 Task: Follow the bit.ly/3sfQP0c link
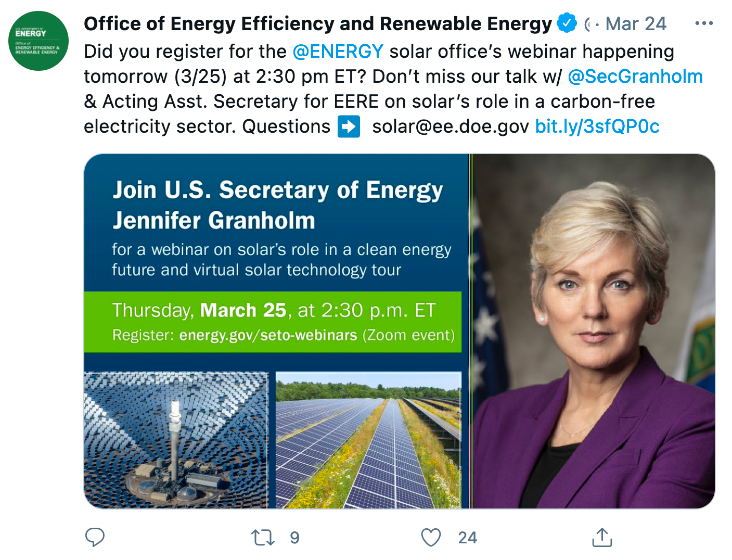tap(597, 126)
